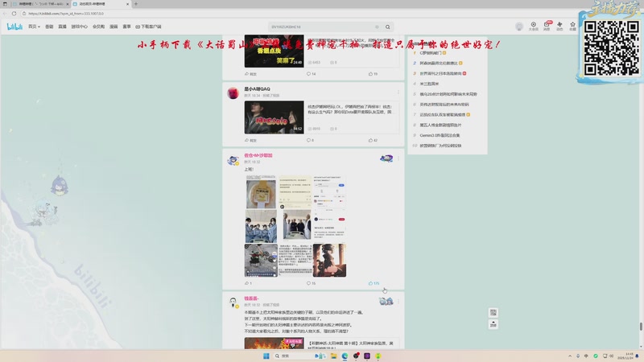The image size is (644, 362).
Task: View the anime girl image in 上班! post
Action: pos(329,260)
